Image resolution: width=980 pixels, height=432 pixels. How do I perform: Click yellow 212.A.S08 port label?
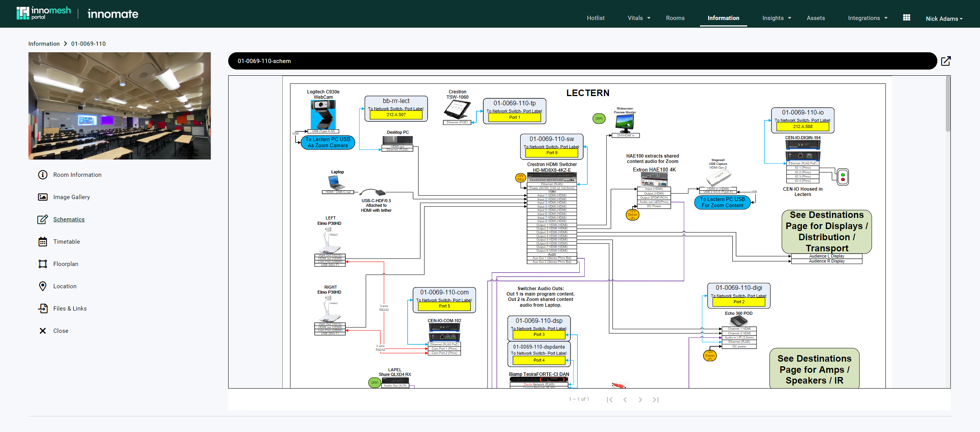point(803,126)
